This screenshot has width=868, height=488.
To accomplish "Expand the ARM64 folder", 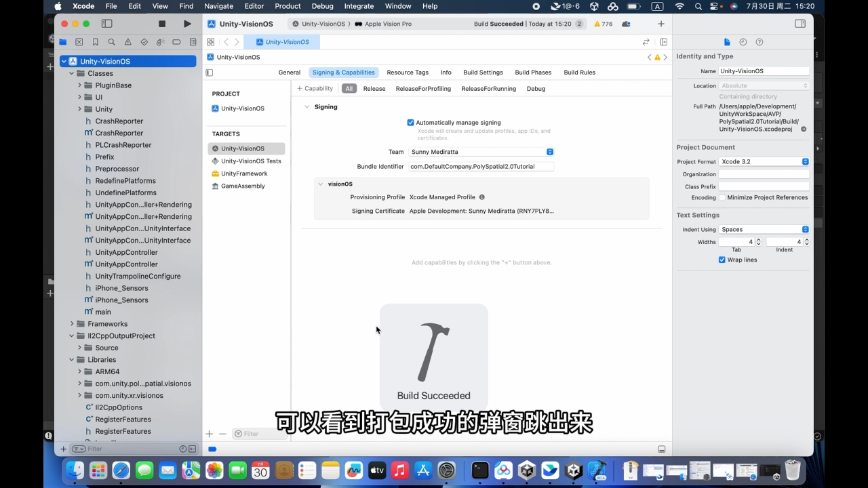I will (x=79, y=371).
